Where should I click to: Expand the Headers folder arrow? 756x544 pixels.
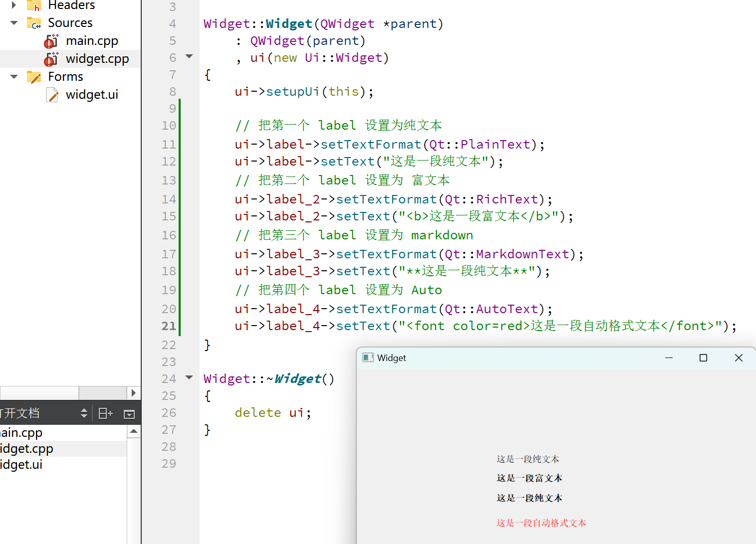[x=14, y=5]
